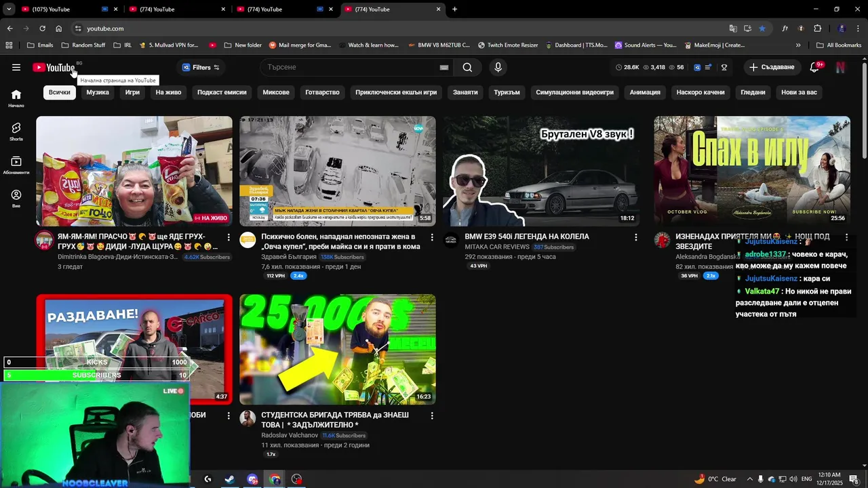This screenshot has width=868, height=488.
Task: Open more options for 'ЯМ-ЯМ-ЯМ' live video
Action: pos(229,237)
